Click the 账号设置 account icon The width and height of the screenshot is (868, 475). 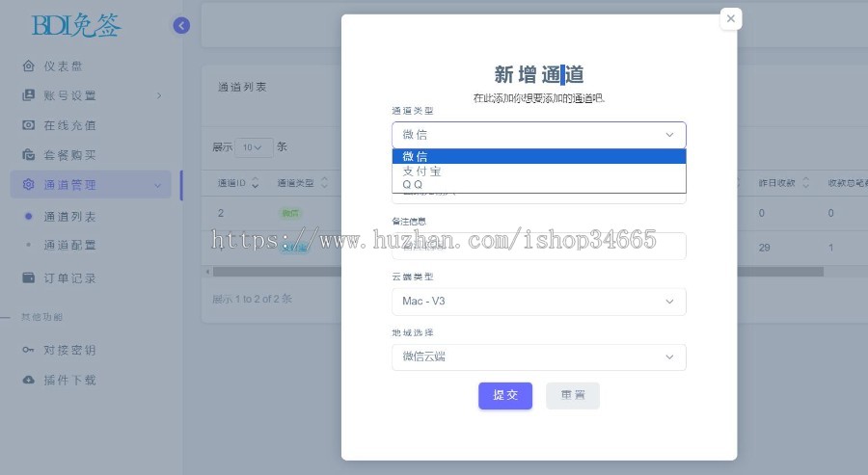pos(28,95)
